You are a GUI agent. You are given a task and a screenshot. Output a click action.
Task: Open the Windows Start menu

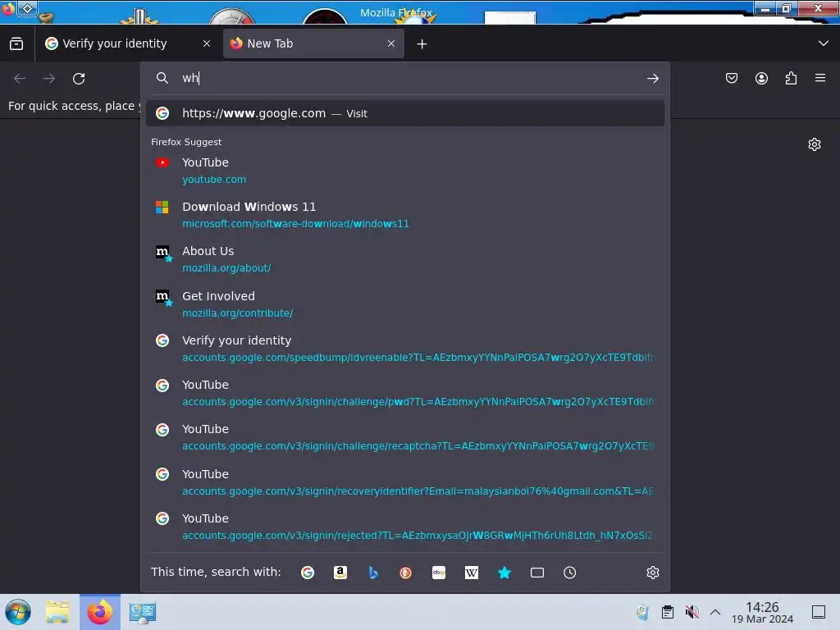pos(18,612)
